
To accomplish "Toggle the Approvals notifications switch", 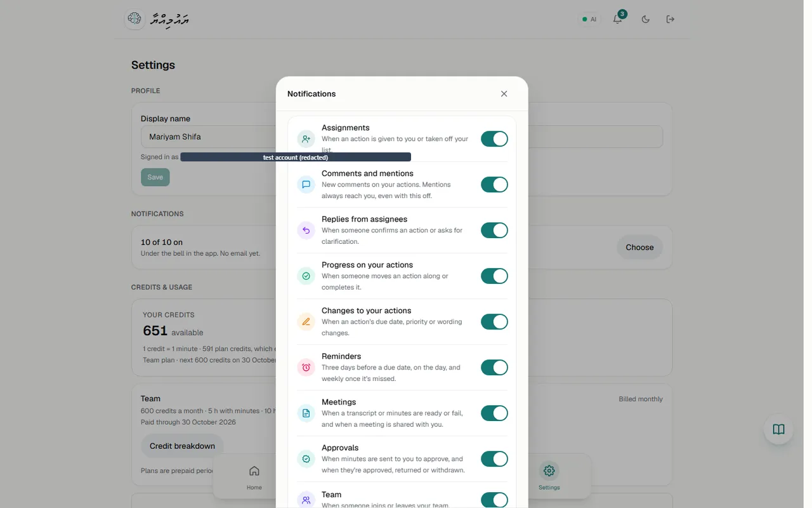I will [x=494, y=459].
